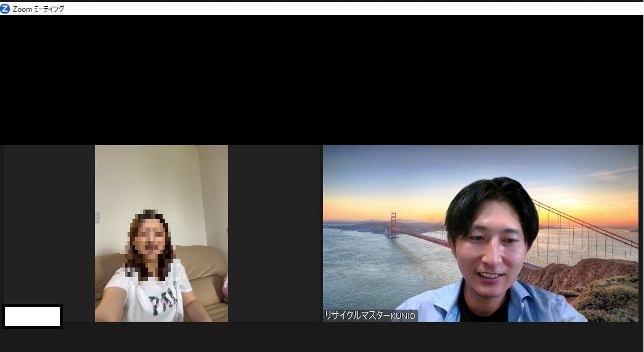Click the black empty area above the videos
644x352 pixels.
click(x=322, y=80)
